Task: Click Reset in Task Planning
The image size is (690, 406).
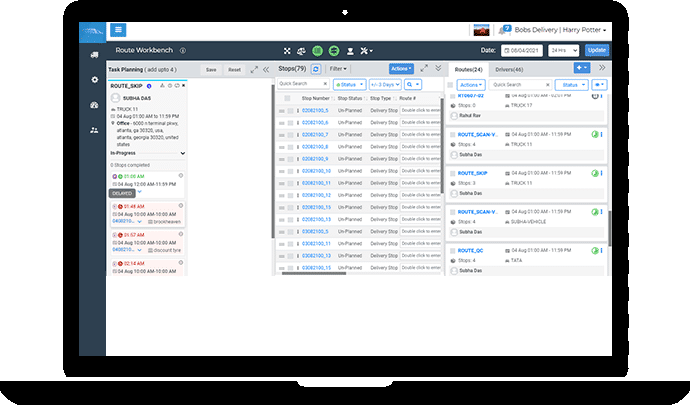Action: click(234, 70)
